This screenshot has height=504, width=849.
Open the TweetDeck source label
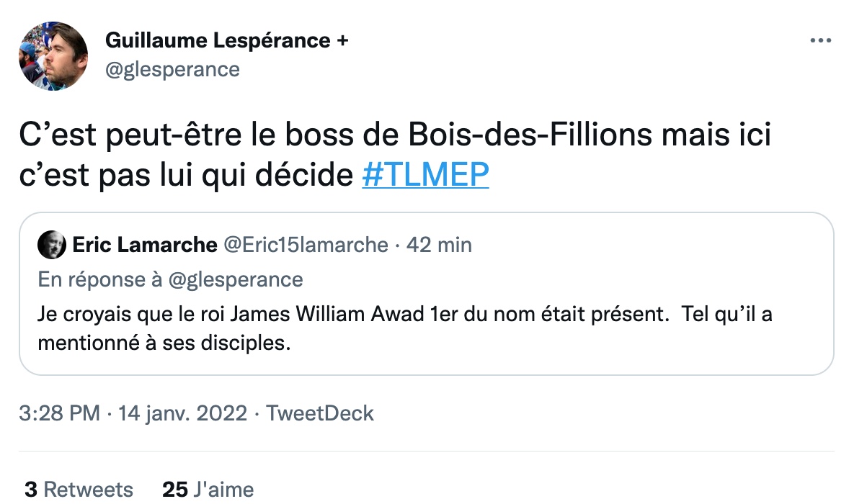click(x=319, y=413)
